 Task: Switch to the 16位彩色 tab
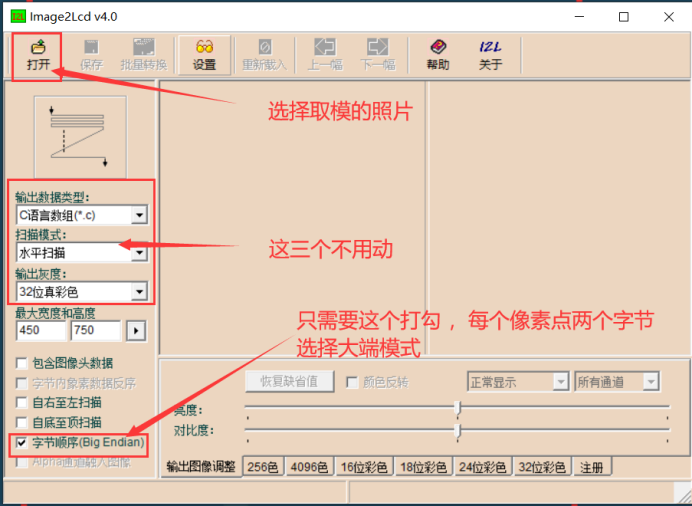[x=364, y=467]
